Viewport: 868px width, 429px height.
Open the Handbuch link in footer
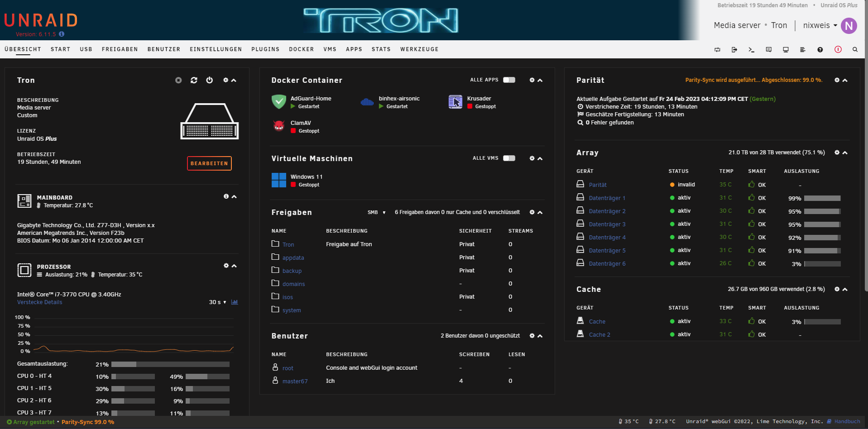pos(847,421)
